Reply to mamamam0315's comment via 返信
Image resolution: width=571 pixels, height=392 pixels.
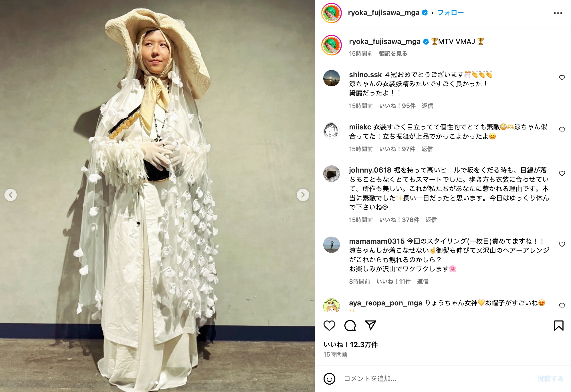pos(423,281)
